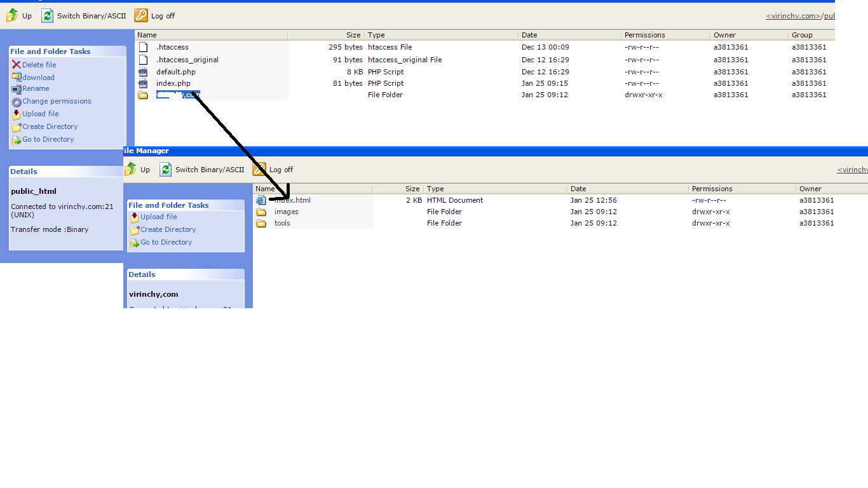Open the tools folder in the lower File Manager
Viewport: 868px width, 488px height.
[x=281, y=223]
